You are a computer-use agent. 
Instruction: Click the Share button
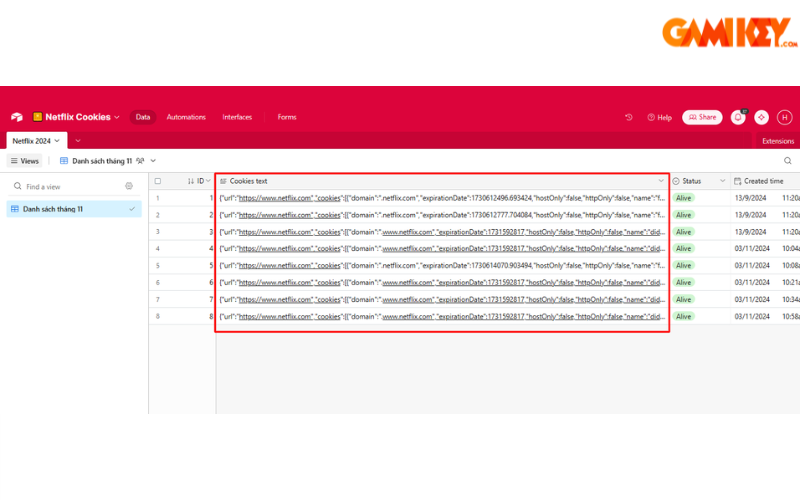pos(702,117)
